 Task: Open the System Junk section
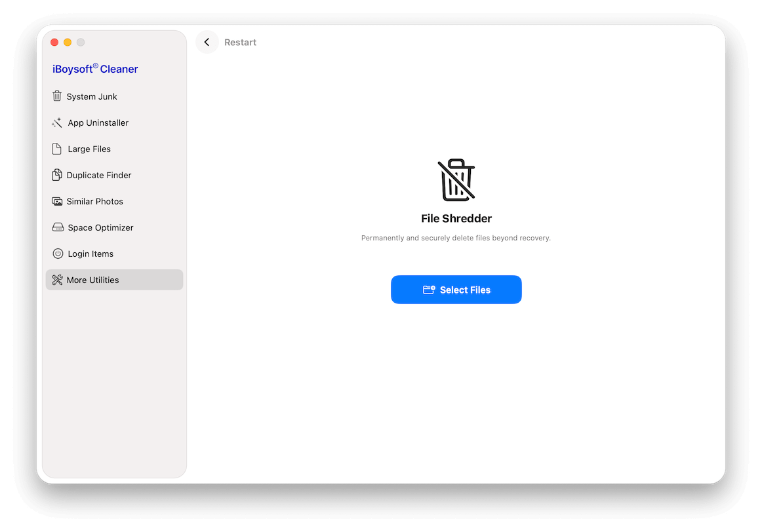(x=91, y=96)
